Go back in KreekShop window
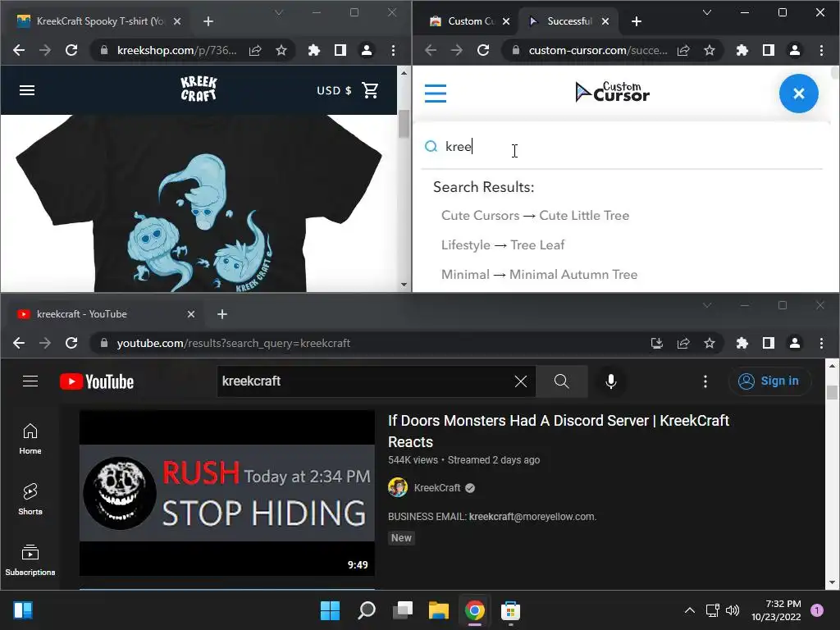840x630 pixels. [x=19, y=50]
